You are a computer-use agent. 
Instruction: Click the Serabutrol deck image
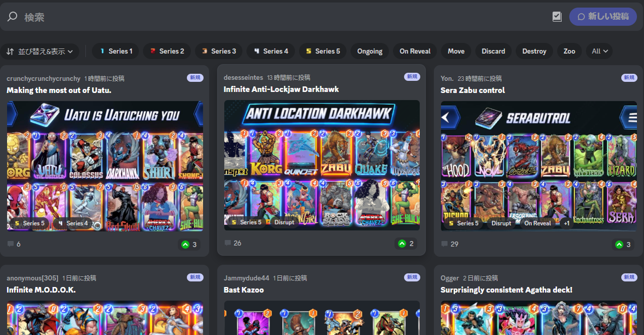click(x=539, y=166)
